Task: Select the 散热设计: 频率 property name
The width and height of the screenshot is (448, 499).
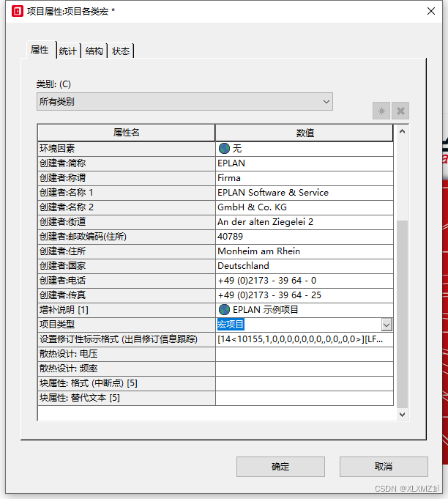Action: pyautogui.click(x=126, y=369)
